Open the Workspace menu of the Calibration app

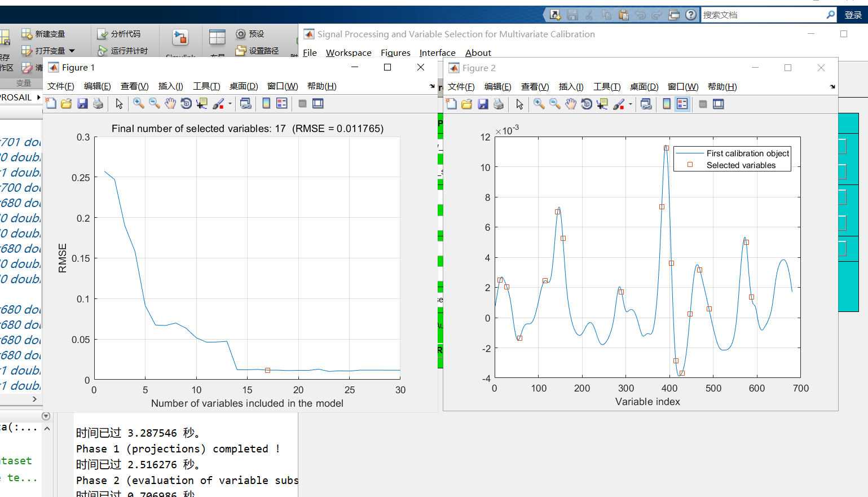[x=349, y=52]
